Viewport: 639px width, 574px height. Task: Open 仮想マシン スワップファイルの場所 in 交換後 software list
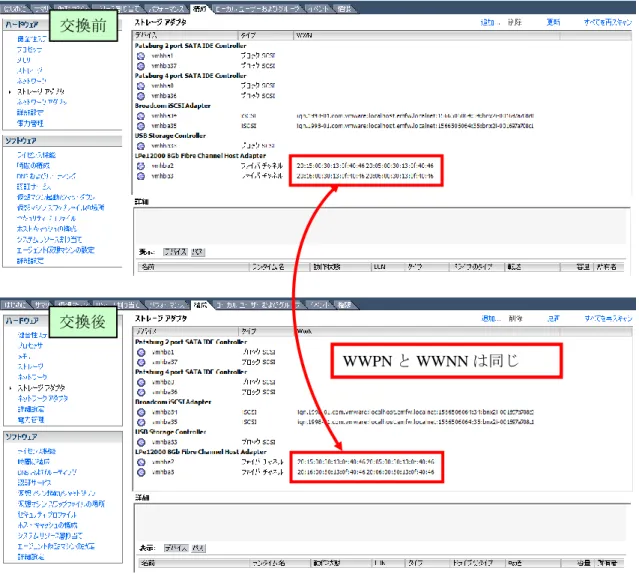point(61,504)
